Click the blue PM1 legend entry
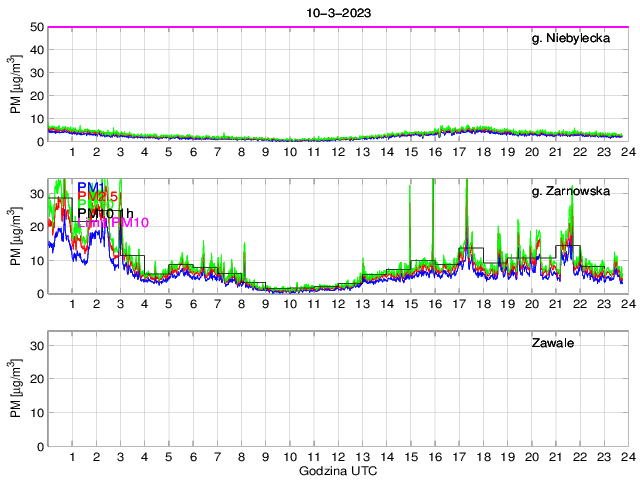Screen dimensions: 640x480 (91, 188)
